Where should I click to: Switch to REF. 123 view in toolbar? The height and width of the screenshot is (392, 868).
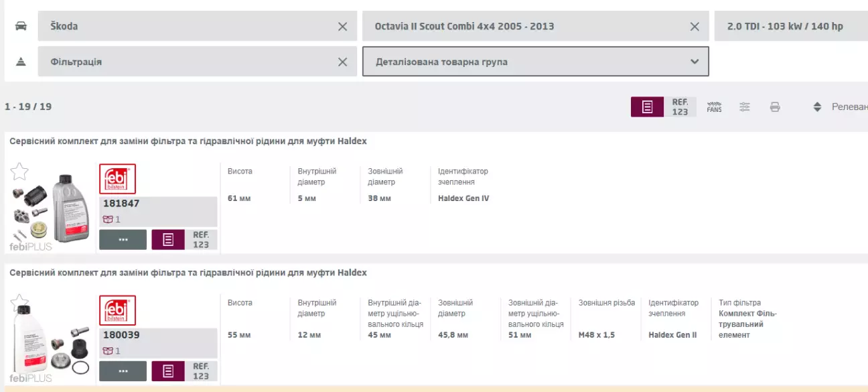coord(680,107)
